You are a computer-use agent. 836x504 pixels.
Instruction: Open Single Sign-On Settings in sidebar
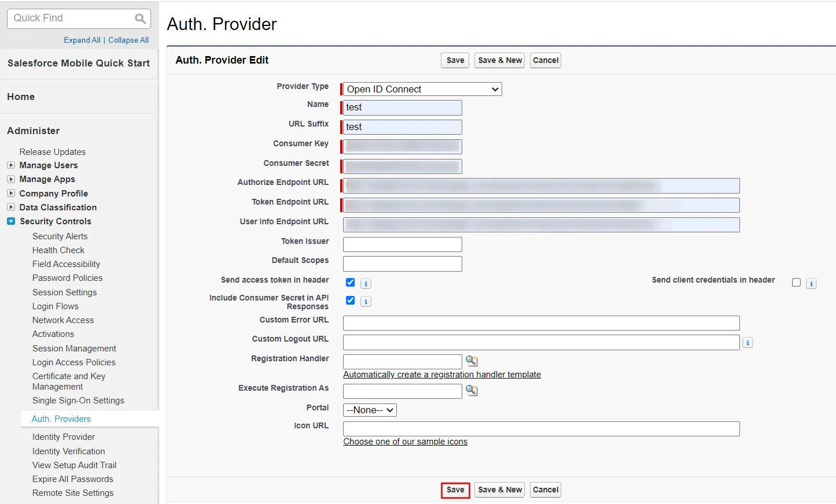point(78,401)
